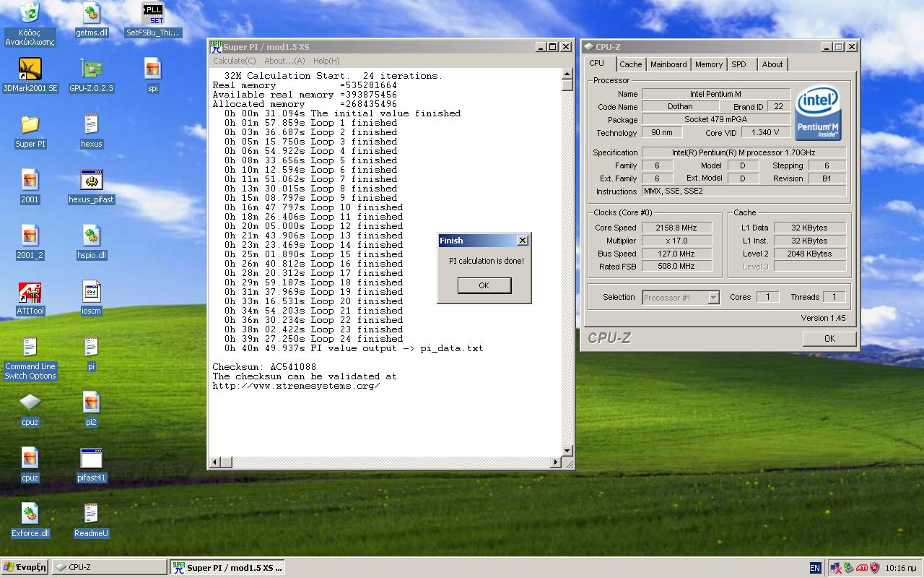Select the Exforce.dll file icon

30,520
